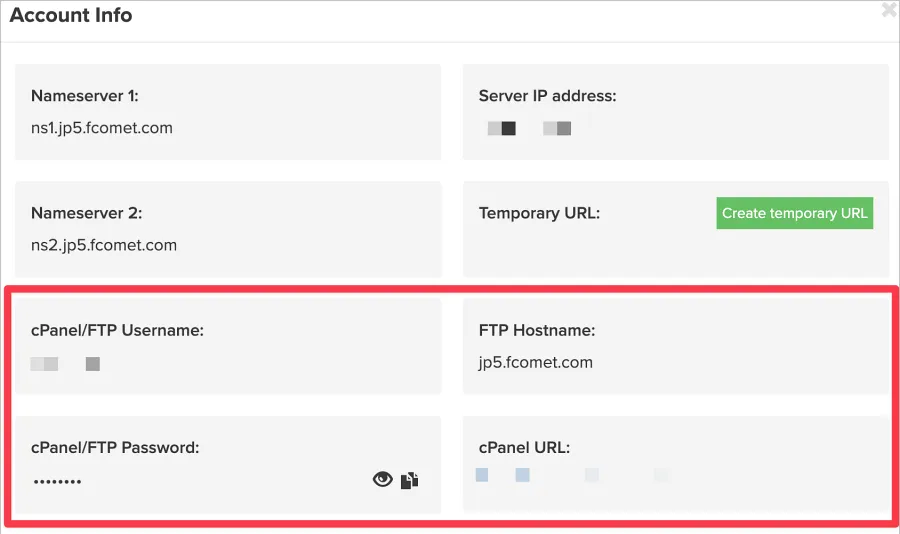The height and width of the screenshot is (534, 900).
Task: Click the jp5.fcomet.com FTP hostname value
Action: [x=536, y=362]
